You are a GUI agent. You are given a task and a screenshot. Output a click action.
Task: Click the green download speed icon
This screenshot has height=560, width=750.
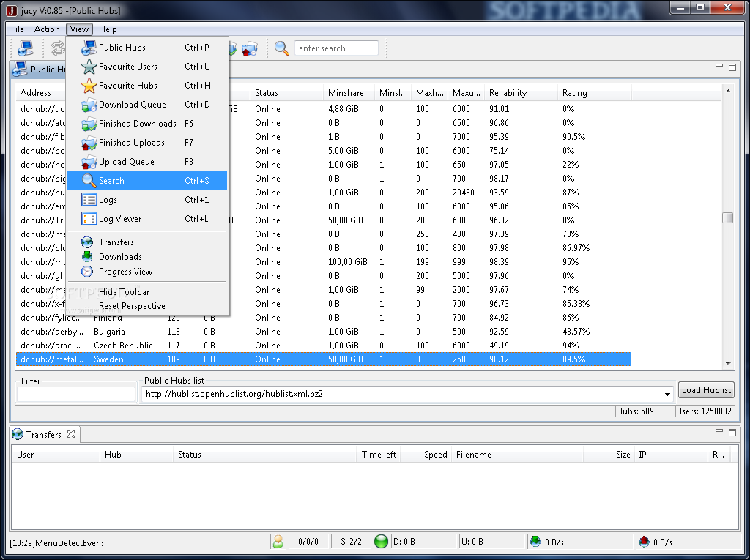[535, 542]
